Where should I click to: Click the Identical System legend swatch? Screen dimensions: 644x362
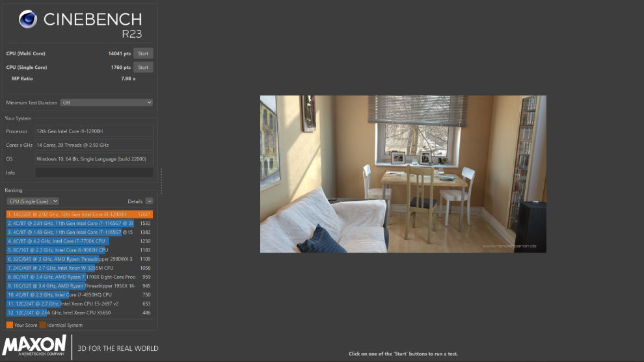43,325
